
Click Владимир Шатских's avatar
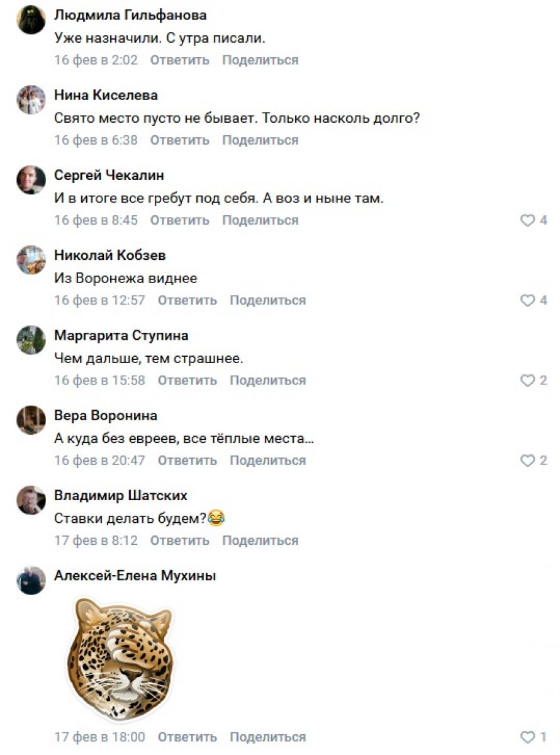click(x=31, y=500)
